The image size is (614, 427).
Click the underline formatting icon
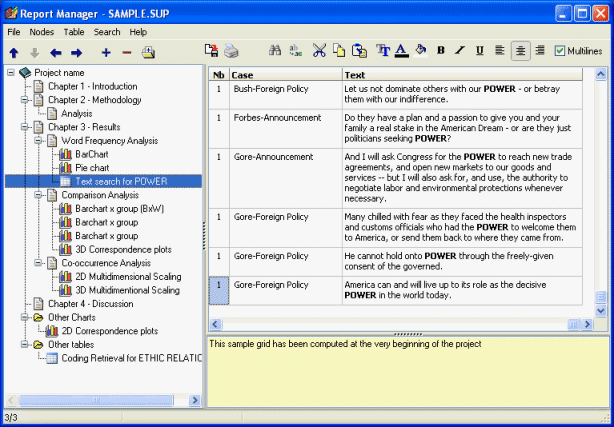coord(480,51)
